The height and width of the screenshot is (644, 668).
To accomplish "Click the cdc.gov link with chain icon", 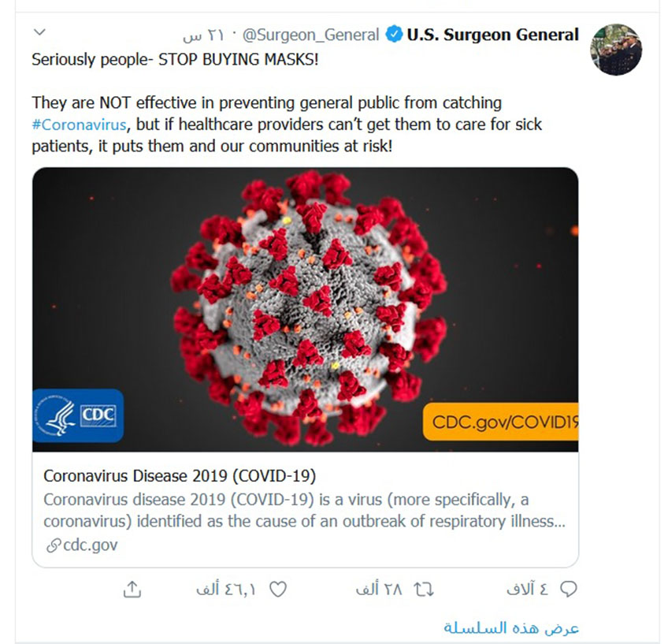I will pos(82,545).
